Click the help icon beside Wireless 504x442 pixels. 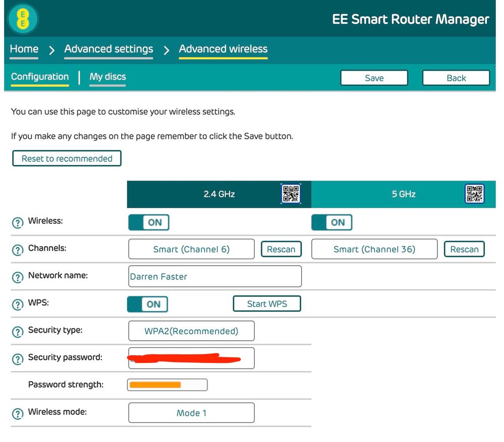coord(18,222)
